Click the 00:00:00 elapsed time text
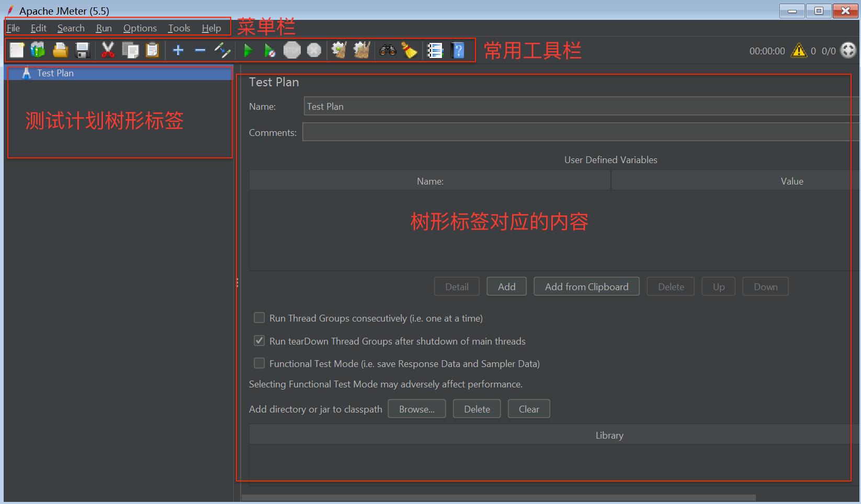 [x=767, y=51]
